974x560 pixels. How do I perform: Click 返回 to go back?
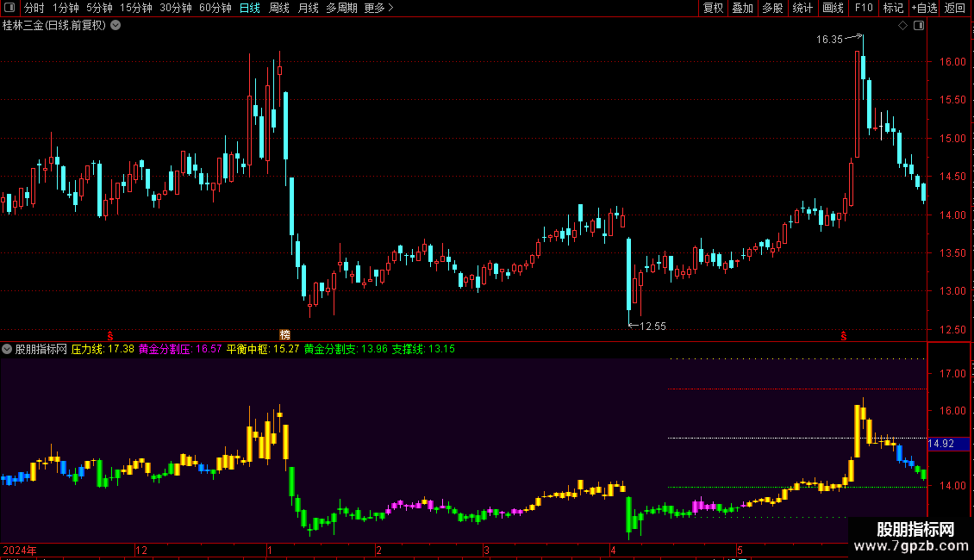pyautogui.click(x=955, y=8)
